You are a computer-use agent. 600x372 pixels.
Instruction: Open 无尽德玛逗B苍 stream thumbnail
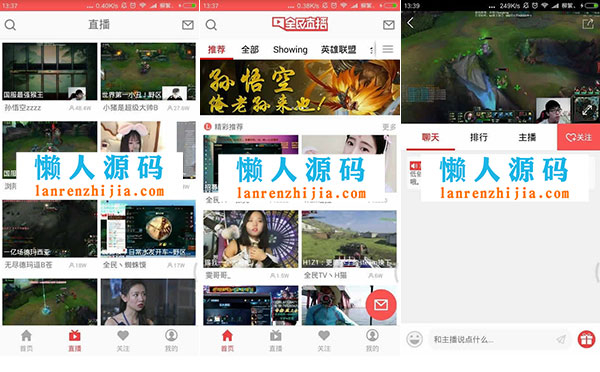pos(50,228)
